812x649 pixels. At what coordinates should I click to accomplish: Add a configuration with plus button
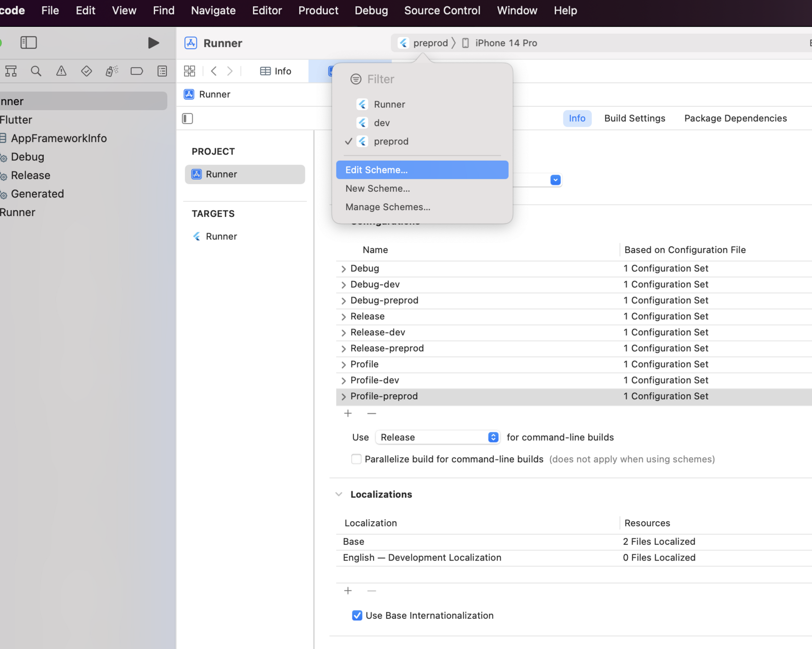(x=348, y=413)
